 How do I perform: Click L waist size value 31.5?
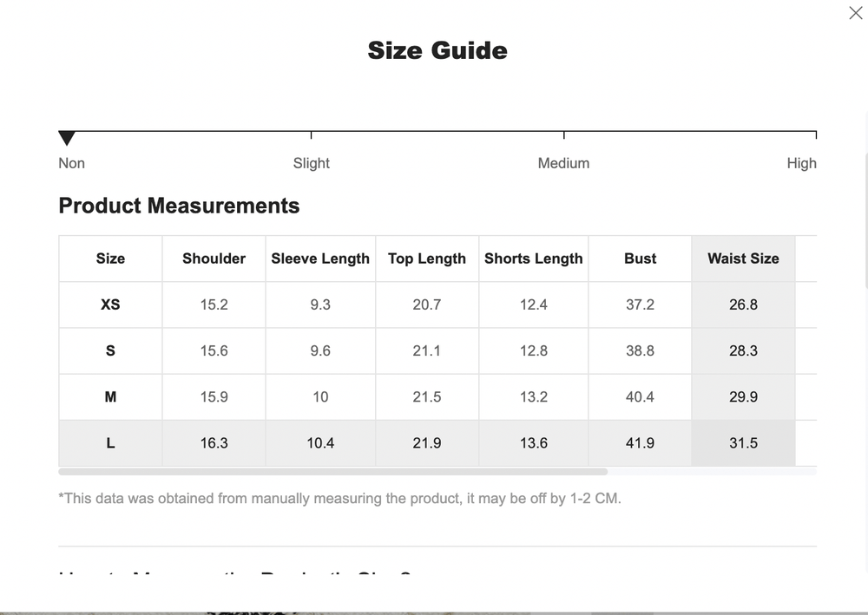[744, 443]
